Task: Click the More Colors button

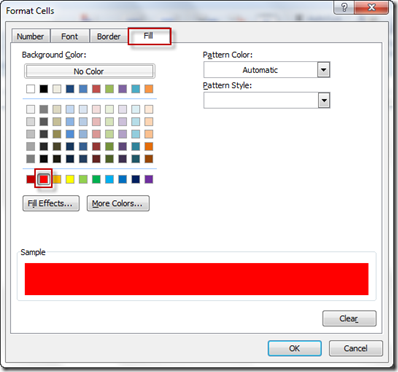Action: coord(118,203)
